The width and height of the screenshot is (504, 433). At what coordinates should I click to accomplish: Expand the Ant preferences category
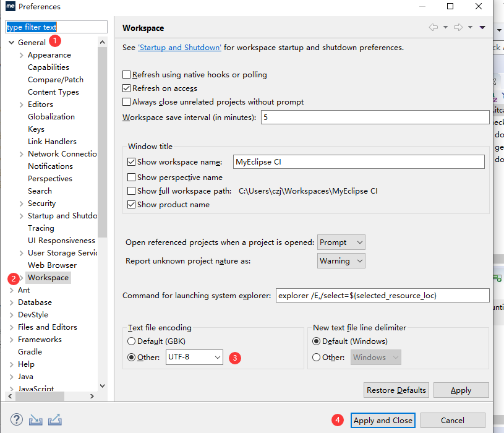pyautogui.click(x=11, y=290)
